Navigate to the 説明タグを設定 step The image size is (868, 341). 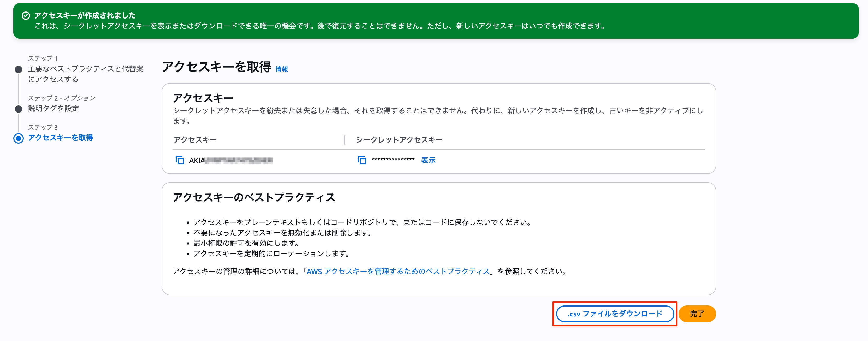click(x=53, y=109)
